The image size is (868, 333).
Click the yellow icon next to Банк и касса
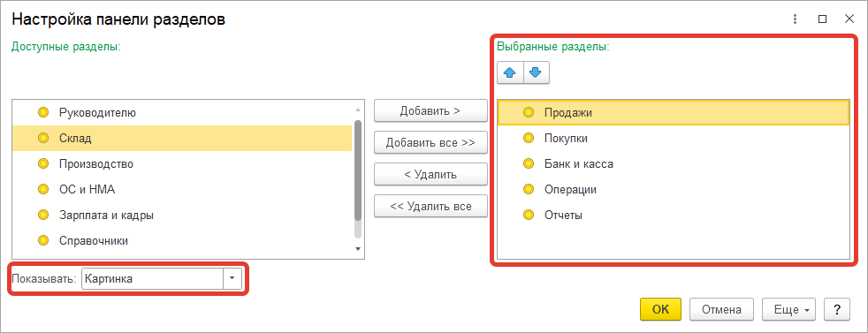(529, 163)
